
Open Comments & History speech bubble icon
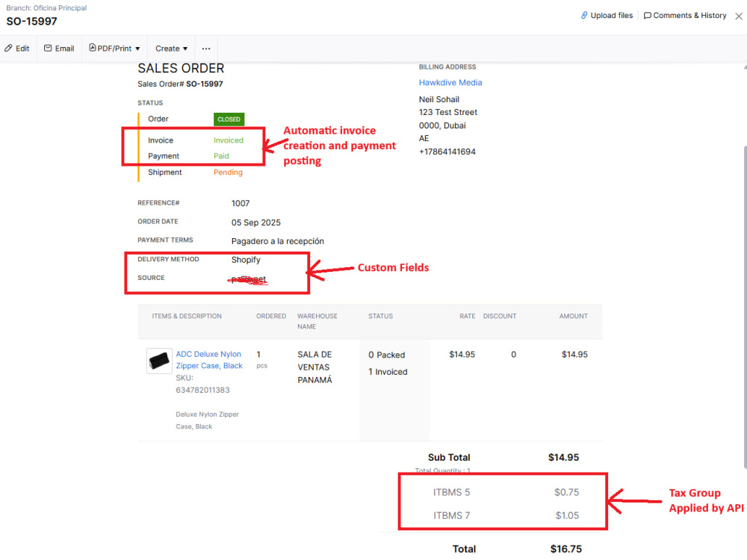[x=647, y=16]
